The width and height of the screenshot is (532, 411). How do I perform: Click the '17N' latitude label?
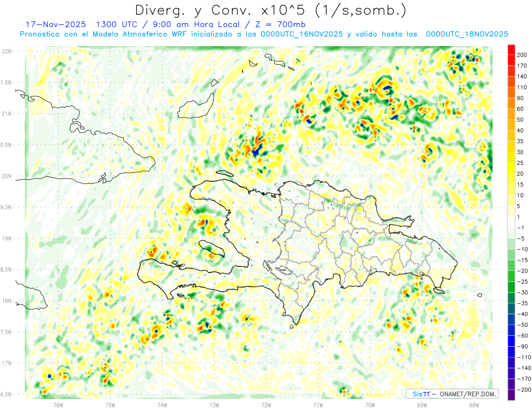pyautogui.click(x=7, y=363)
